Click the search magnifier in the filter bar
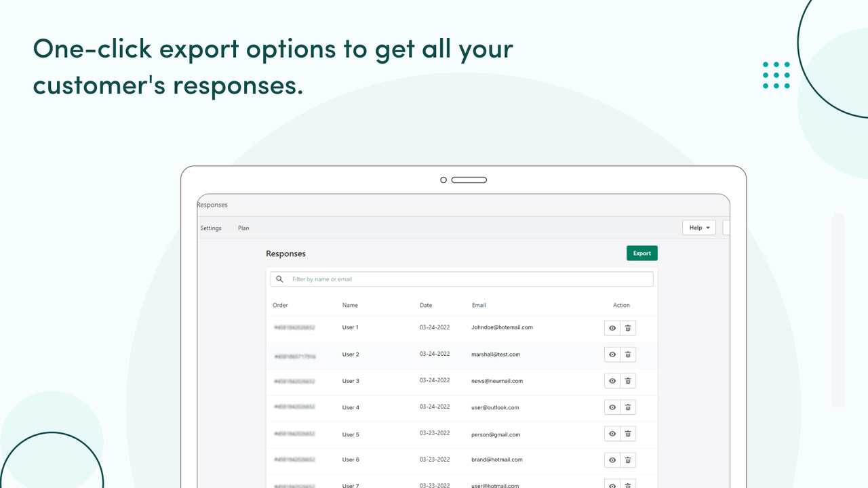This screenshot has width=868, height=488. (279, 279)
